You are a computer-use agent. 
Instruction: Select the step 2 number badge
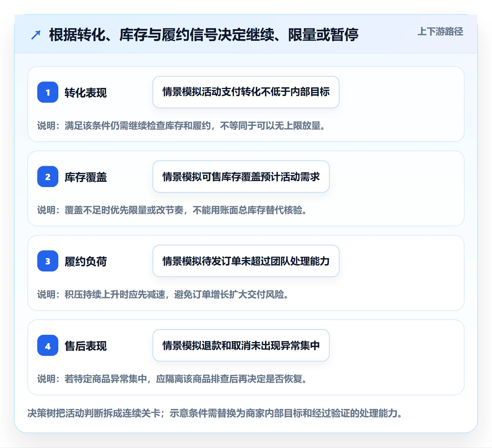48,177
